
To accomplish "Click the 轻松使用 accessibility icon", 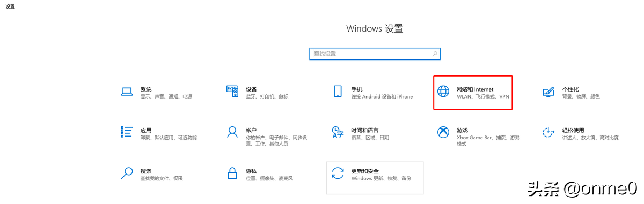I will [x=548, y=132].
